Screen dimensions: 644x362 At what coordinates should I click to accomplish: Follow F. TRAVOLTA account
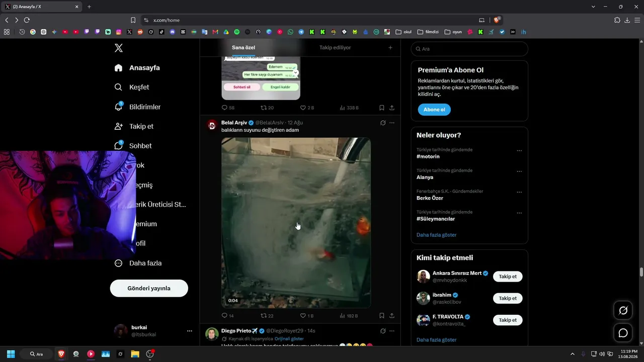[x=508, y=320]
